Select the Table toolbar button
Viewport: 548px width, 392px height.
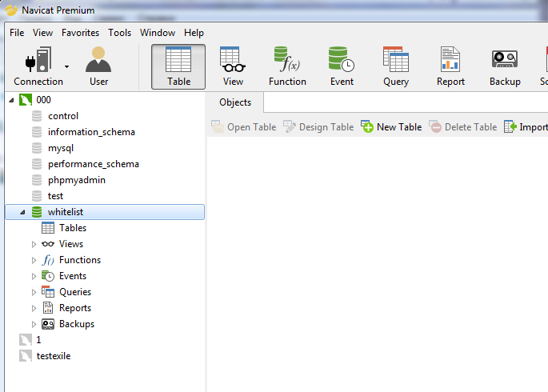(178, 66)
